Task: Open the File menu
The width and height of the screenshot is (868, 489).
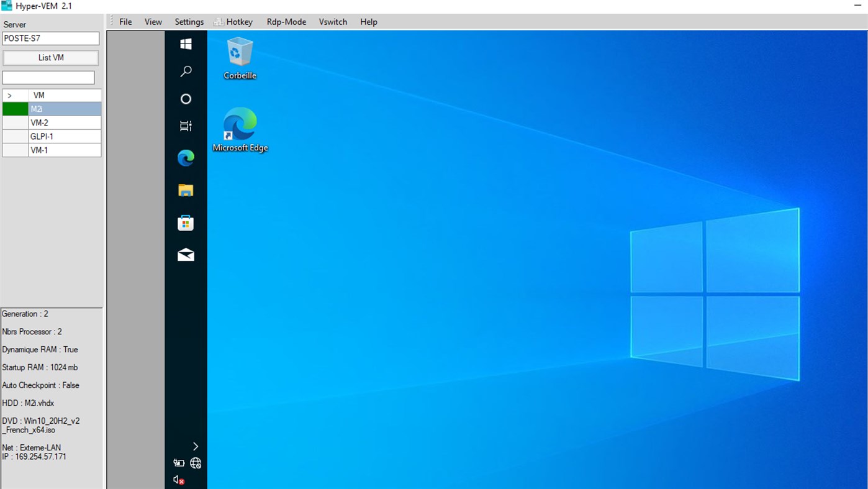Action: [x=125, y=22]
